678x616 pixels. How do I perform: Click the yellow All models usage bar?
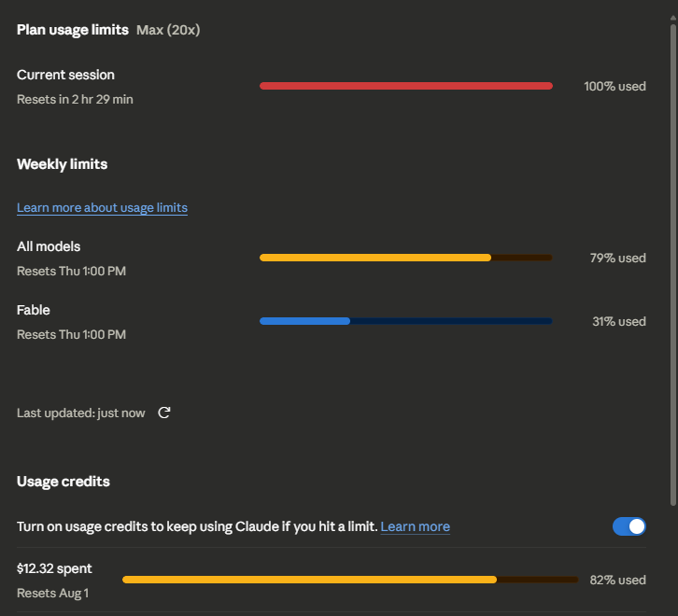coord(406,258)
